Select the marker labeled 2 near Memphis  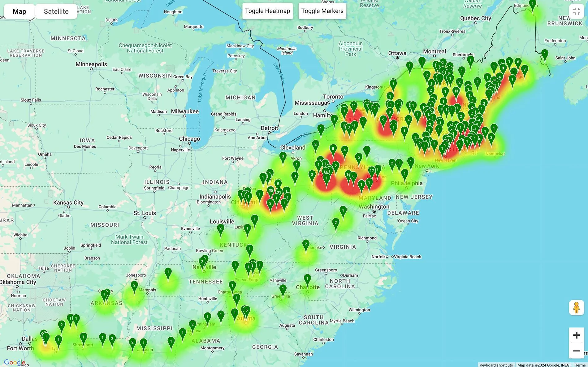(134, 287)
